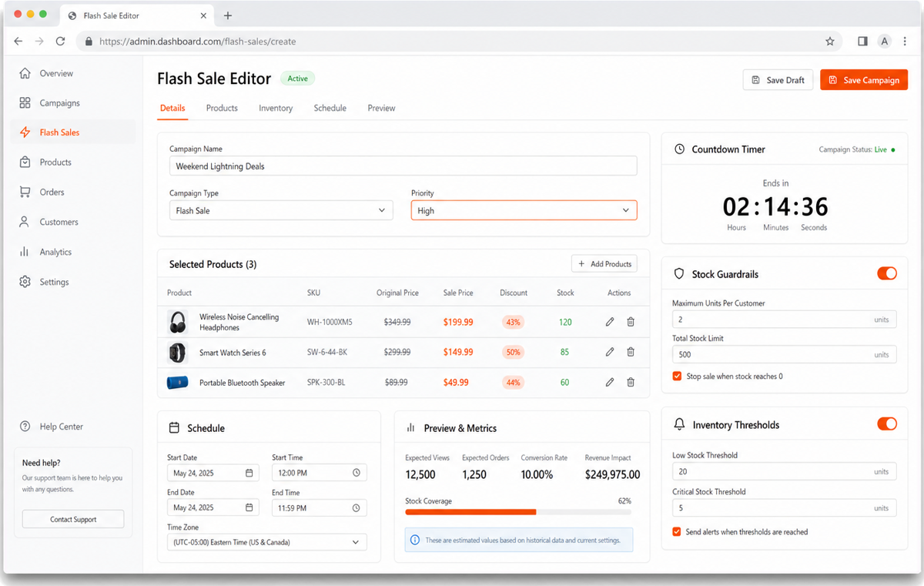924x586 pixels.
Task: Open Orders cart icon in sidebar
Action: click(25, 192)
